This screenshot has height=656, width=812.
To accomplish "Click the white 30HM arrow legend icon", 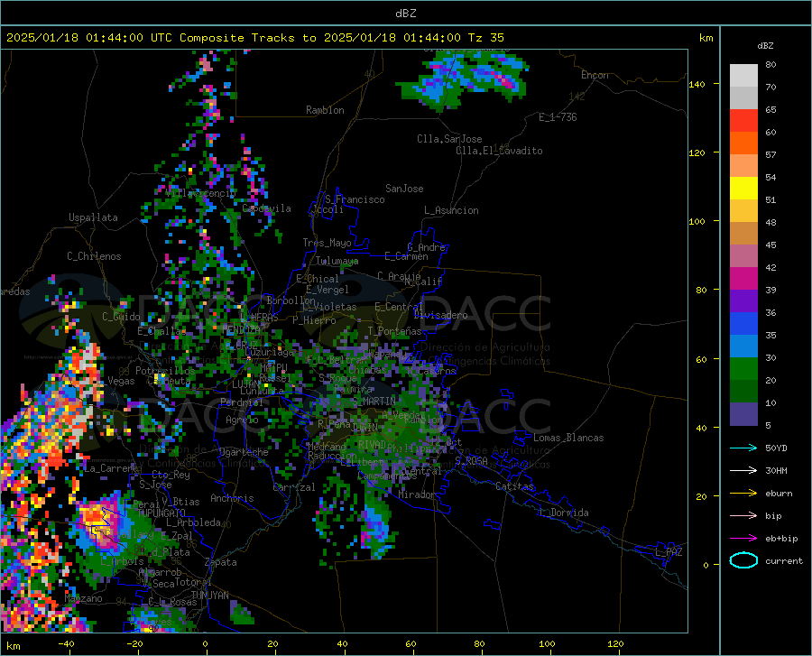I will pyautogui.click(x=743, y=471).
